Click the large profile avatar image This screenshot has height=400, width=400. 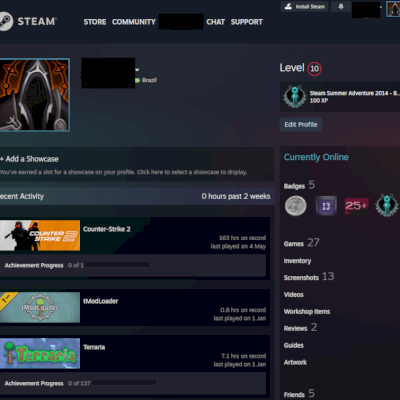[x=35, y=95]
